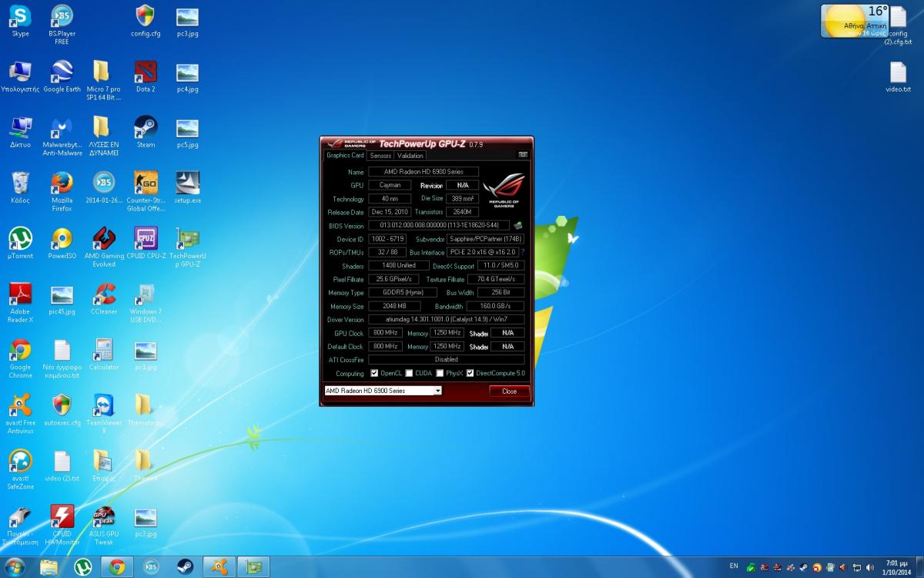The height and width of the screenshot is (578, 924).
Task: Click the Subvendor Sapphire/PCPartner field
Action: click(x=486, y=239)
